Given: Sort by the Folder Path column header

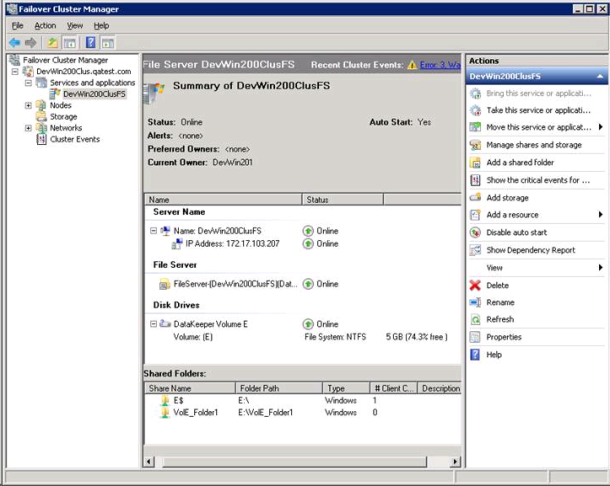Looking at the screenshot, I should [279, 388].
